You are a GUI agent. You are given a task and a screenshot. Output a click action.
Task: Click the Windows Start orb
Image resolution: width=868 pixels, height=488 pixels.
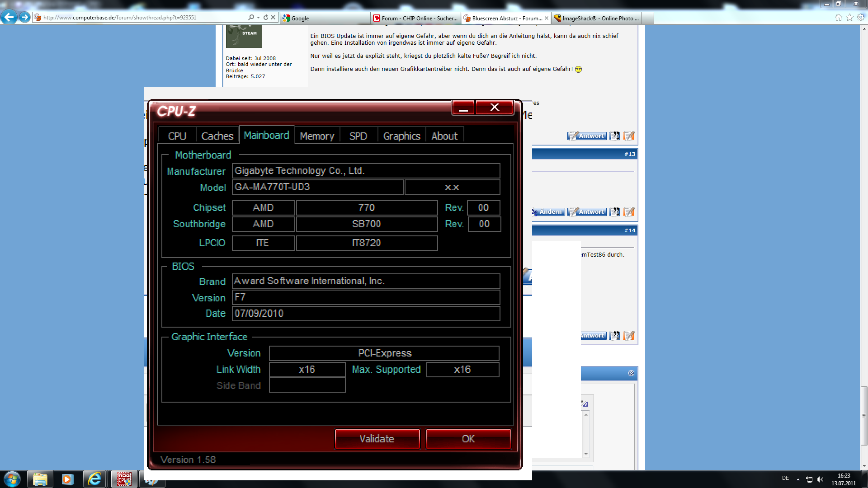coord(12,479)
